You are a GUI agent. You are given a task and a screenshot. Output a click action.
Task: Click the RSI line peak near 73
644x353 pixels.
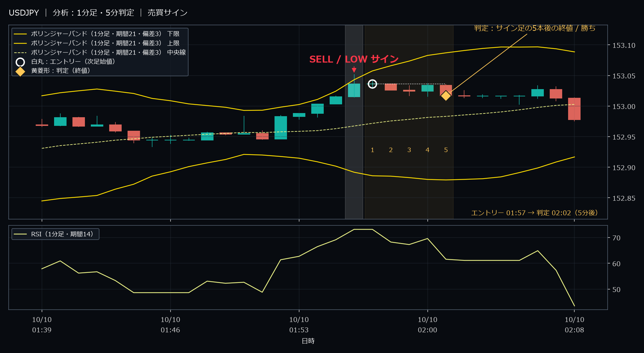(363, 230)
